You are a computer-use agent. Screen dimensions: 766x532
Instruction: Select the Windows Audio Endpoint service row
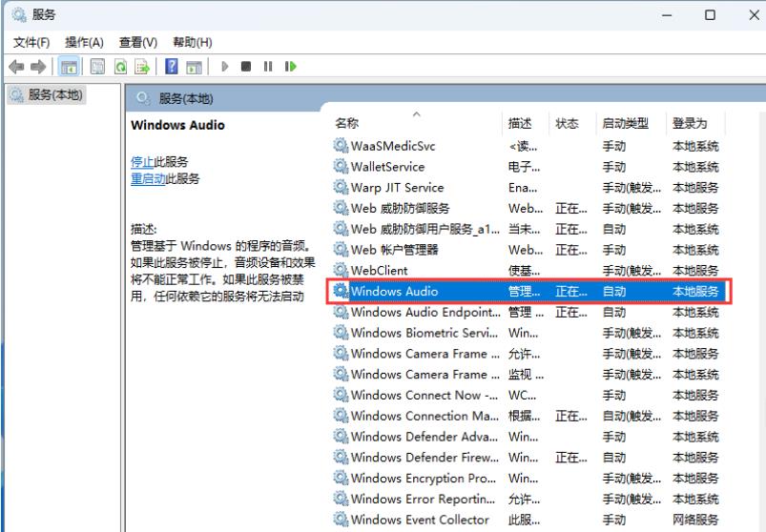point(528,312)
